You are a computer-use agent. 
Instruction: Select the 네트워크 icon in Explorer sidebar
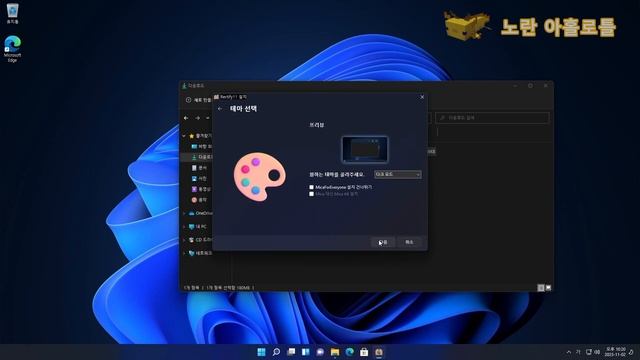191,253
